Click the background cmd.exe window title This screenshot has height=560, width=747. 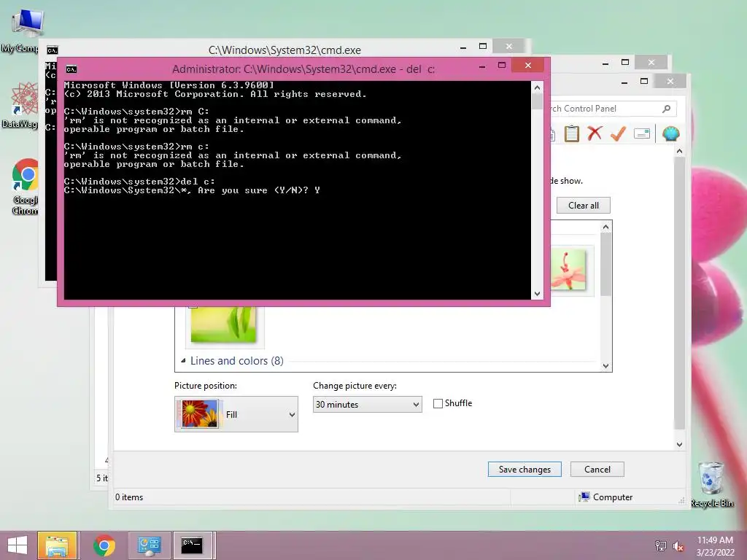coord(285,50)
